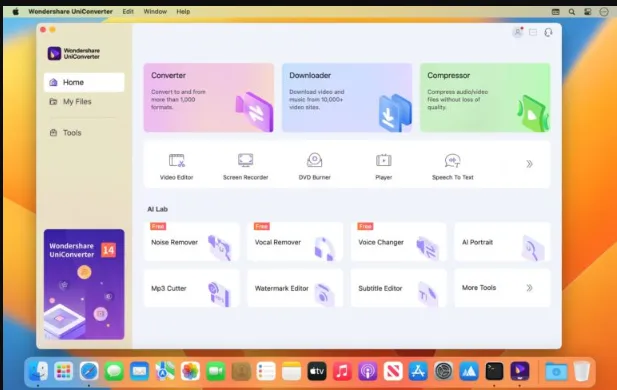Open the Converter card
Screen dimensions: 617x390
pos(209,98)
